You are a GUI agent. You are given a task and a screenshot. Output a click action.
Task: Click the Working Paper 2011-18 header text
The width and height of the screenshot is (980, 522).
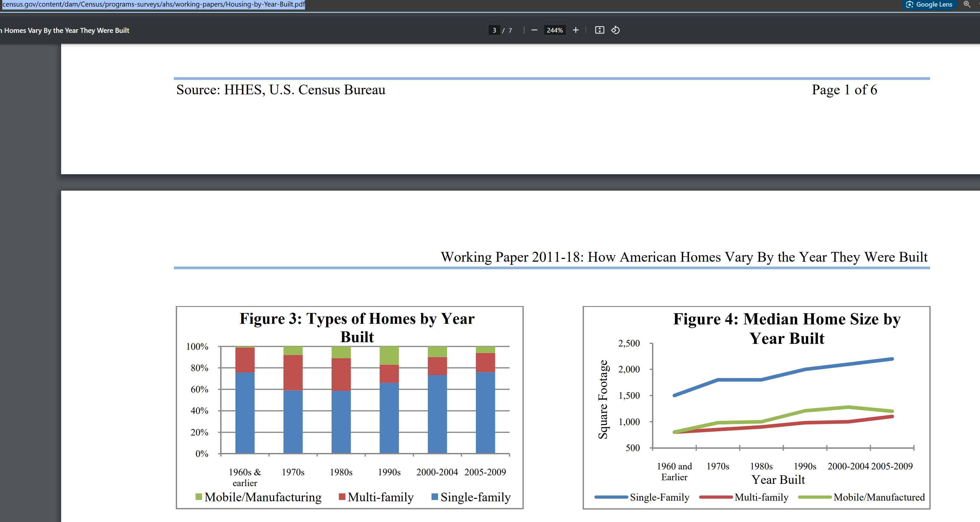pos(684,257)
